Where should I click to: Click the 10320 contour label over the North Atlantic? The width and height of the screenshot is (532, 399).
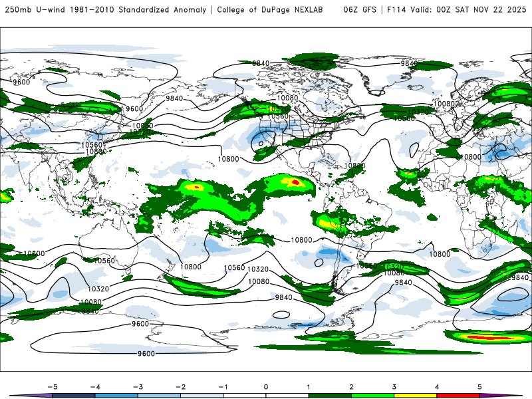pyautogui.click(x=418, y=112)
